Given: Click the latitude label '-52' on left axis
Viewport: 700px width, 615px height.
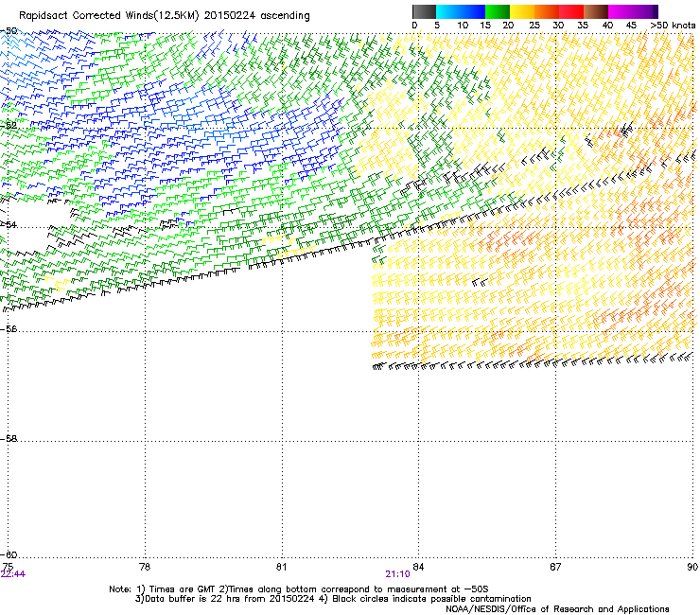Looking at the screenshot, I should pyautogui.click(x=9, y=125).
